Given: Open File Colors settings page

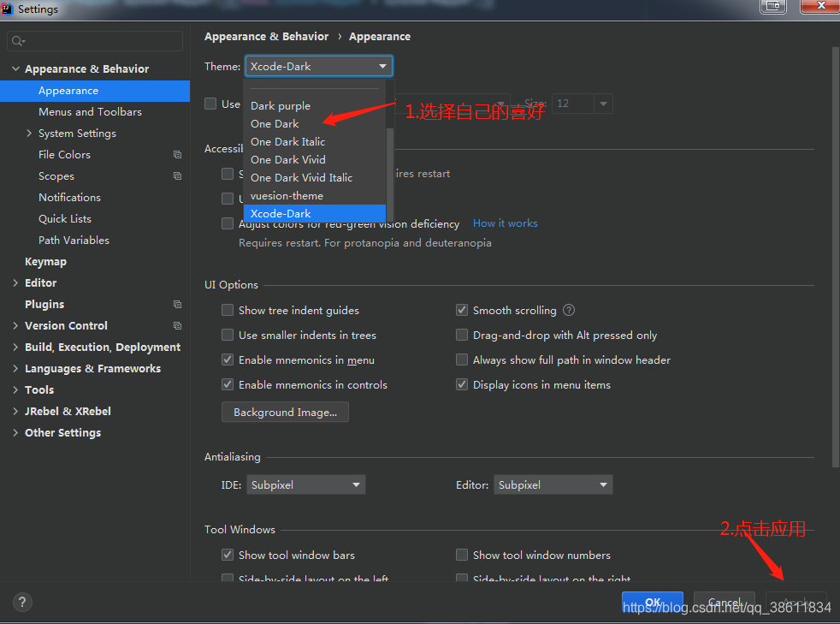Looking at the screenshot, I should pyautogui.click(x=64, y=155).
